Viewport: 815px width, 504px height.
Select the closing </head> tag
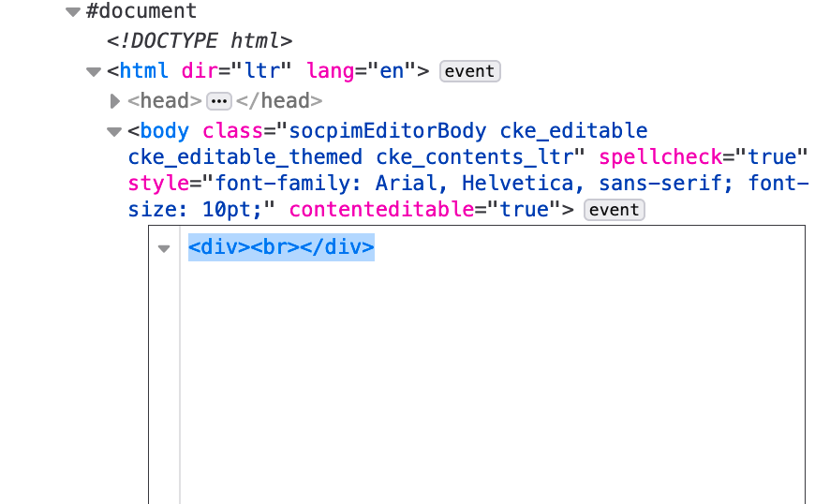(x=279, y=101)
